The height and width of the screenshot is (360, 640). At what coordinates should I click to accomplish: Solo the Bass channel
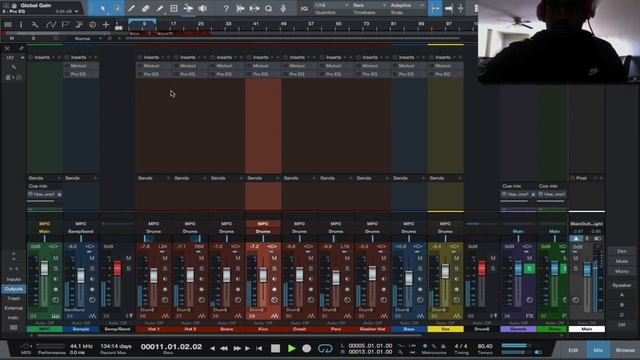[x=420, y=268]
